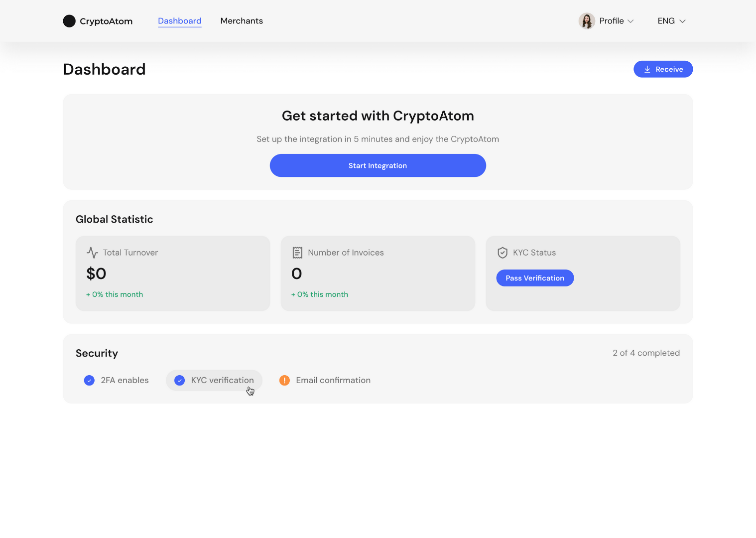
Task: Click the Pass Verification button
Action: tap(535, 278)
